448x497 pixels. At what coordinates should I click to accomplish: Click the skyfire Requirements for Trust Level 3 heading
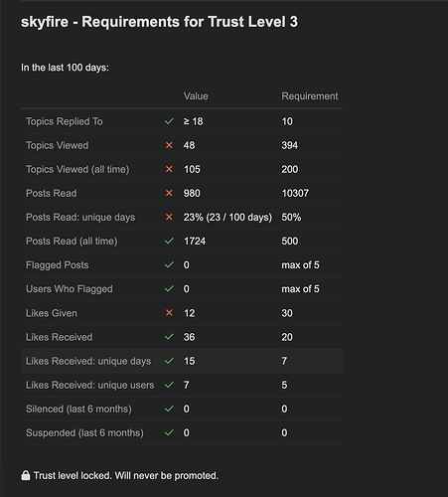[x=159, y=22]
